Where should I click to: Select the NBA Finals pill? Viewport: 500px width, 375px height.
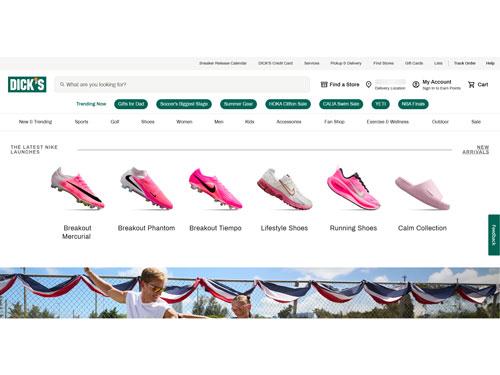pyautogui.click(x=413, y=104)
